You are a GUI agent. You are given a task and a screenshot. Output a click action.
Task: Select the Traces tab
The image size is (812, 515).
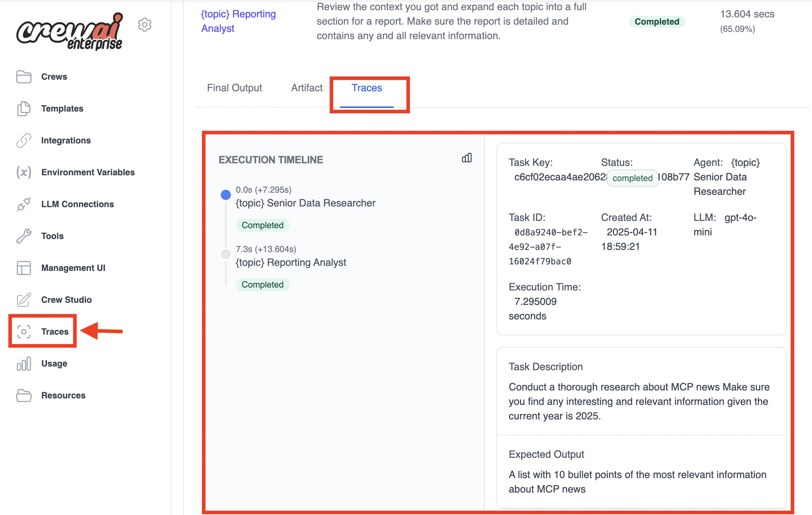click(x=366, y=88)
